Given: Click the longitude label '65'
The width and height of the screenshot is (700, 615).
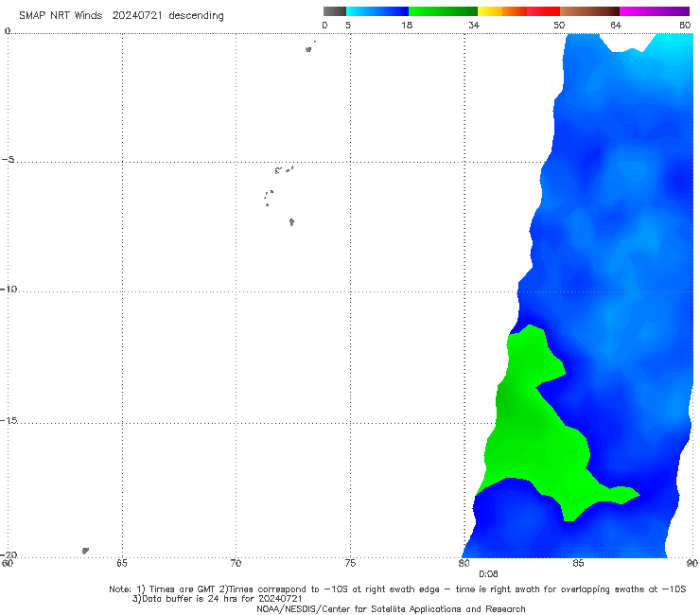Looking at the screenshot, I should (x=122, y=563).
